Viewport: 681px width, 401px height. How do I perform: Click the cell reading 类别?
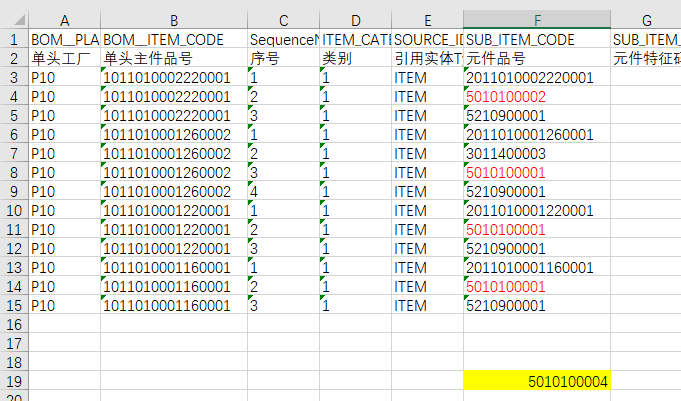[x=355, y=58]
